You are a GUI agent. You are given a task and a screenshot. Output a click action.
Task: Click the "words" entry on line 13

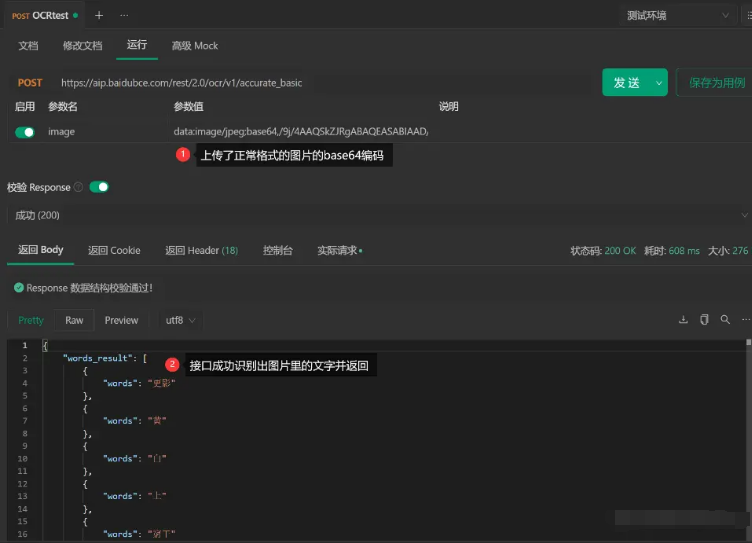point(134,496)
